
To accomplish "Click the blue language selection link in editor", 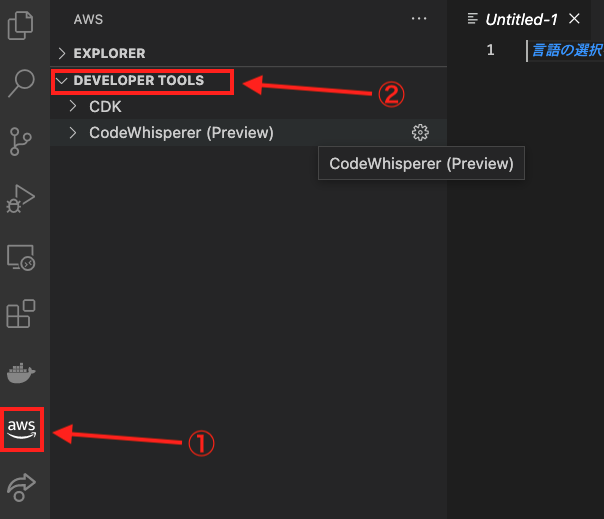I will [x=567, y=50].
